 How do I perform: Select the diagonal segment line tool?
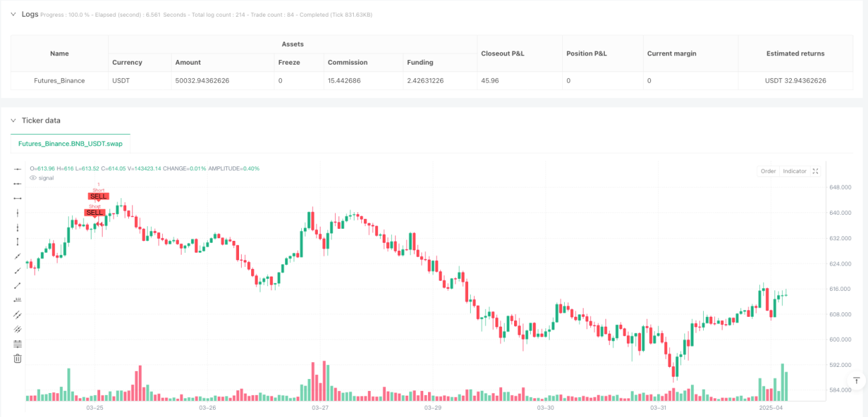[x=18, y=286]
